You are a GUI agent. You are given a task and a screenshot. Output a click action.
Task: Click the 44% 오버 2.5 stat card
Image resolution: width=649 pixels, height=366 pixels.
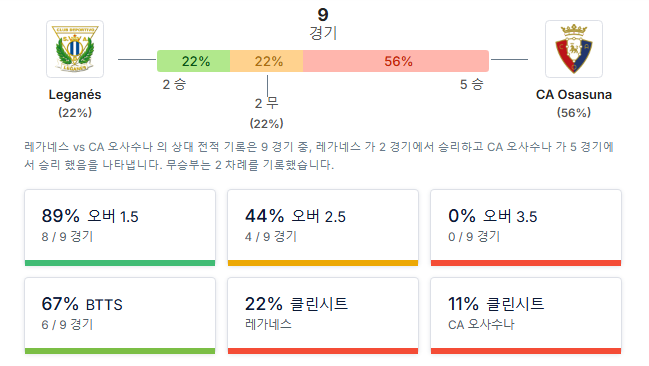click(x=323, y=228)
